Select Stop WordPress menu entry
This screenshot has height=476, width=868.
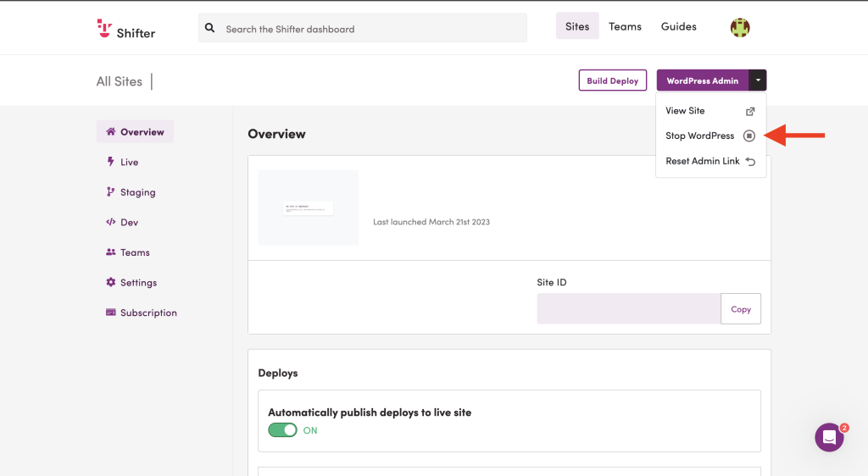click(x=711, y=136)
